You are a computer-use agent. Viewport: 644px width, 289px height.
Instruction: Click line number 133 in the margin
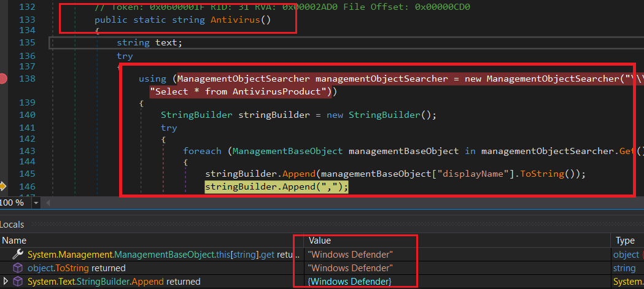click(x=27, y=20)
